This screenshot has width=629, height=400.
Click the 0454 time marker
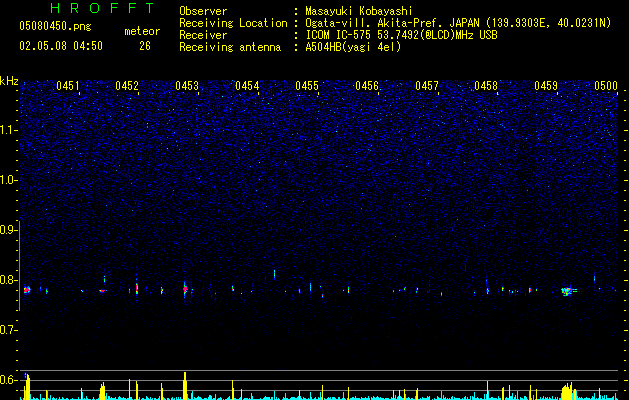(x=247, y=86)
